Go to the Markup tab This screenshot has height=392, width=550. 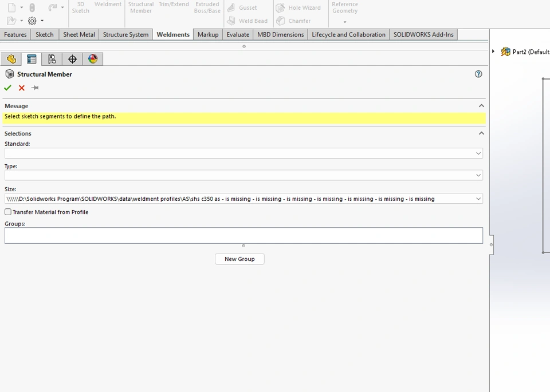click(x=208, y=34)
